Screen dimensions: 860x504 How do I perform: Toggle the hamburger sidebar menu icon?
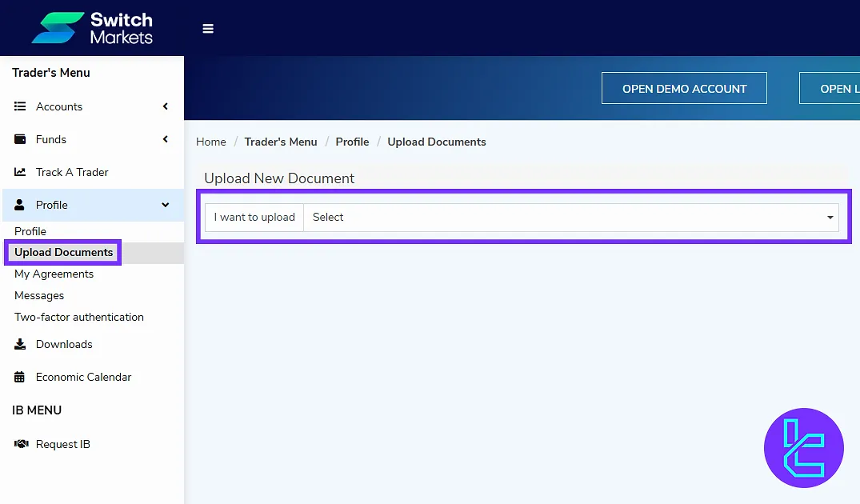tap(208, 29)
